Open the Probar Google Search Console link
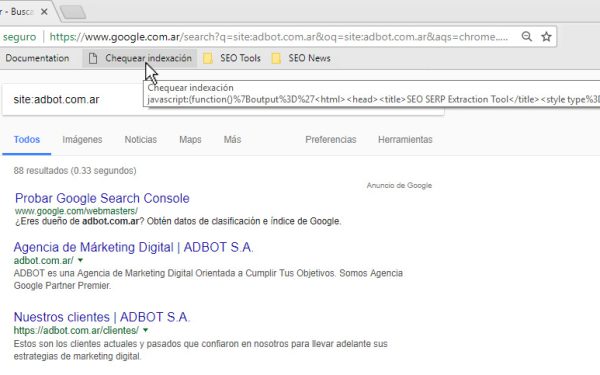Viewport: 600px width, 375px height. click(102, 198)
